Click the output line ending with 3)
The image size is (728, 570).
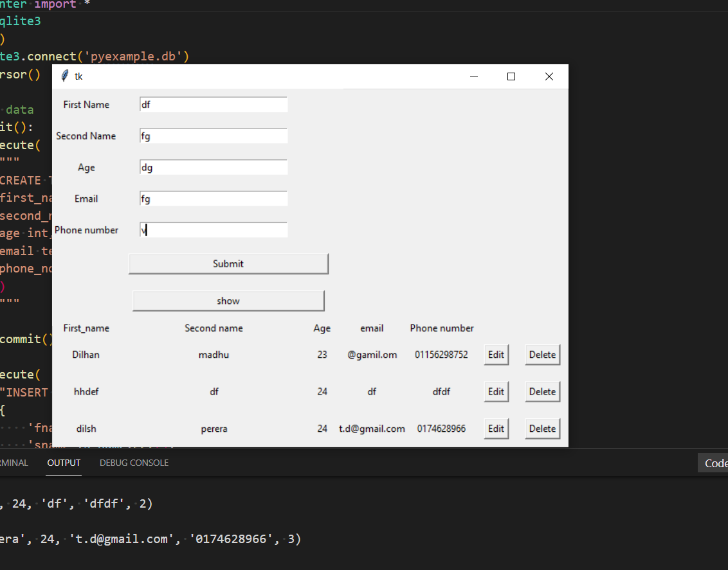(x=150, y=539)
